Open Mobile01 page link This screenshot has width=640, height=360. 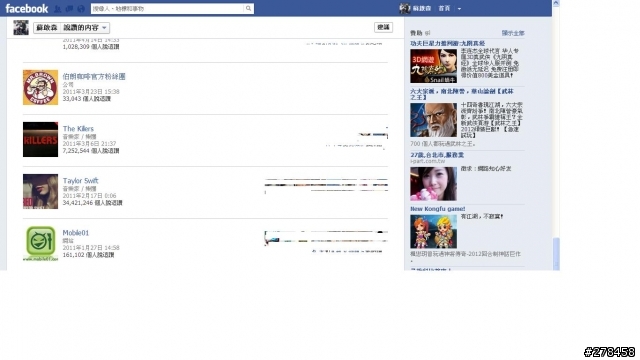coord(76,233)
